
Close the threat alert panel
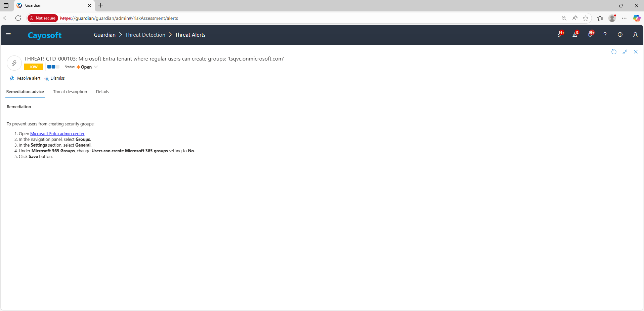636,52
